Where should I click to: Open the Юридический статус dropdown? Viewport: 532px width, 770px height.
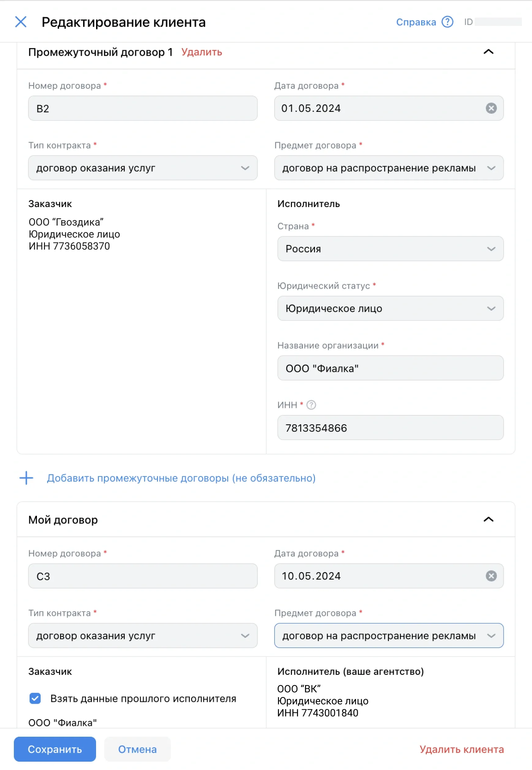coord(390,308)
